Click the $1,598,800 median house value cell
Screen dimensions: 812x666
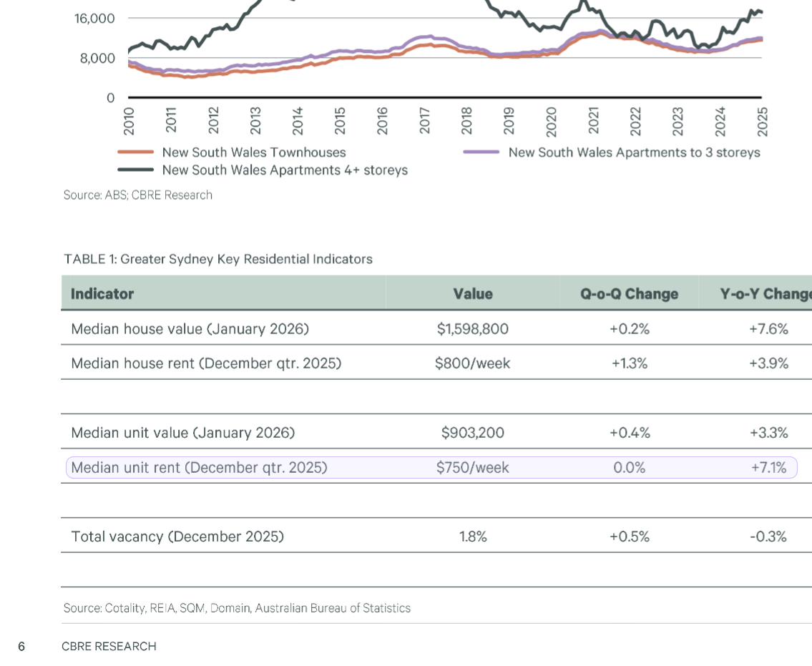tap(473, 329)
